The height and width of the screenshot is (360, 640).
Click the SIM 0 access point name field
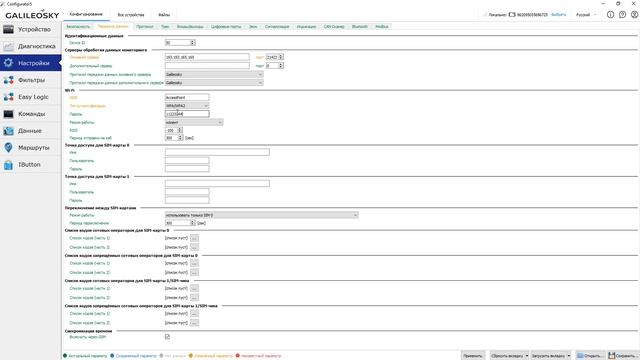coord(217,152)
